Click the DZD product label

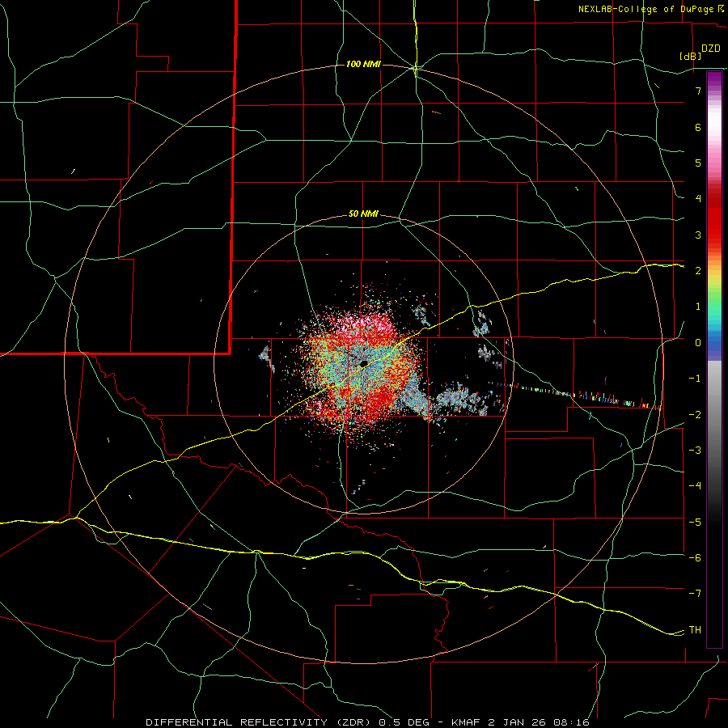(711, 49)
